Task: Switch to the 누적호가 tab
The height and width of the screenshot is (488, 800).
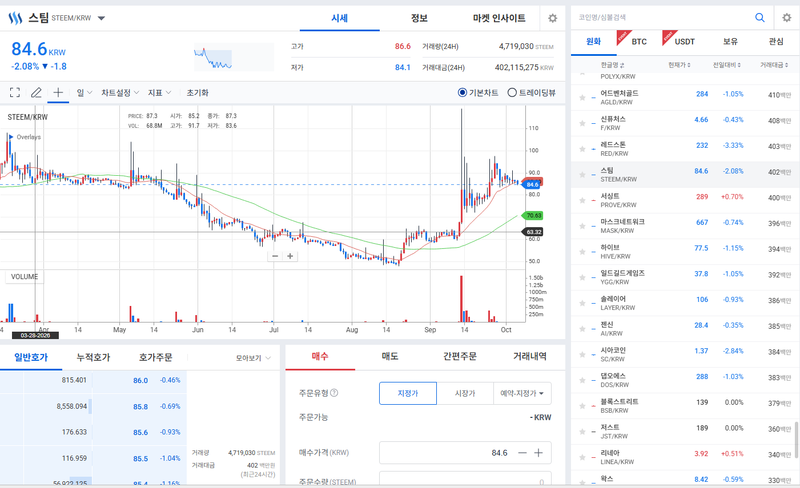Action: (93, 357)
